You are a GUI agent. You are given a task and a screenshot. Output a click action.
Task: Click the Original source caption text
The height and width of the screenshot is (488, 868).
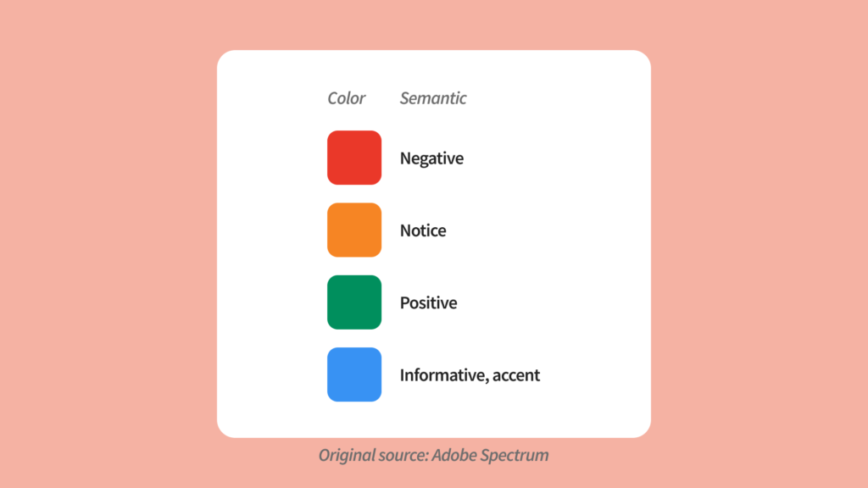click(x=433, y=455)
